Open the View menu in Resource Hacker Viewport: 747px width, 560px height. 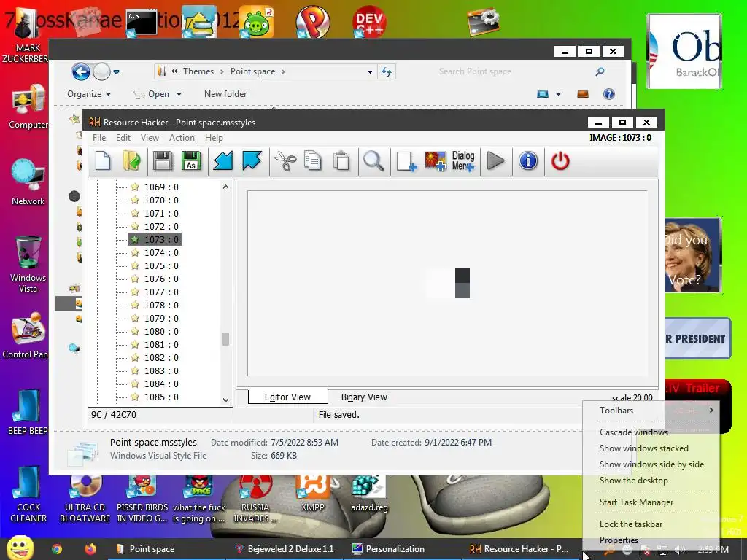point(150,138)
